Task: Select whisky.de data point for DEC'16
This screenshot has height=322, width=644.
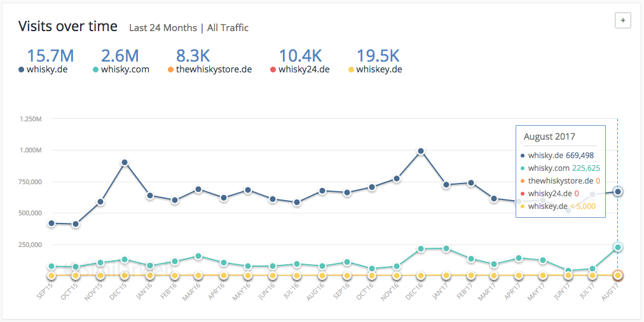Action: [421, 151]
